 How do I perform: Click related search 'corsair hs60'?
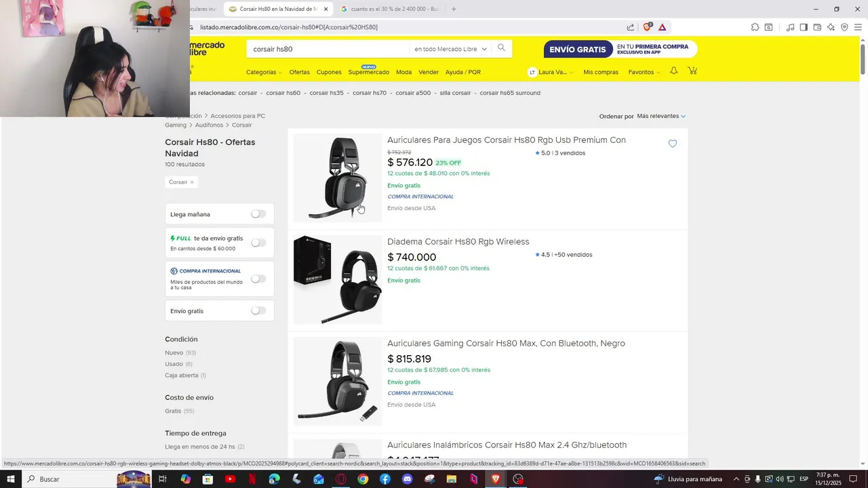pos(283,93)
